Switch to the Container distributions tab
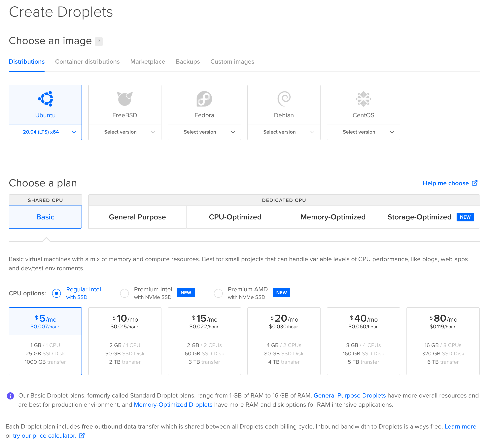488x448 pixels. tap(87, 62)
